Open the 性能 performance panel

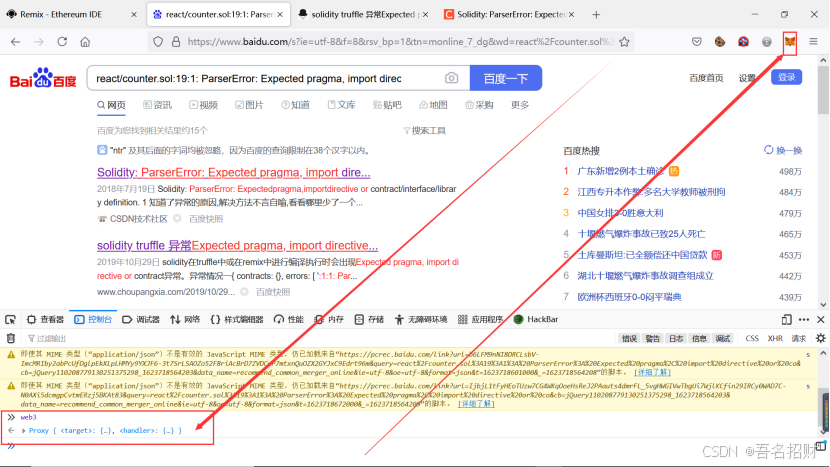pyautogui.click(x=288, y=319)
